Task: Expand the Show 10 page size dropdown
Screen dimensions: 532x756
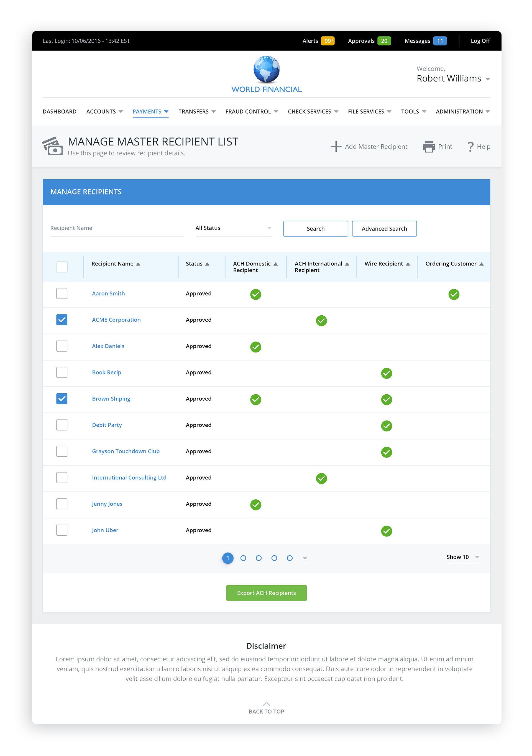Action: pyautogui.click(x=462, y=557)
